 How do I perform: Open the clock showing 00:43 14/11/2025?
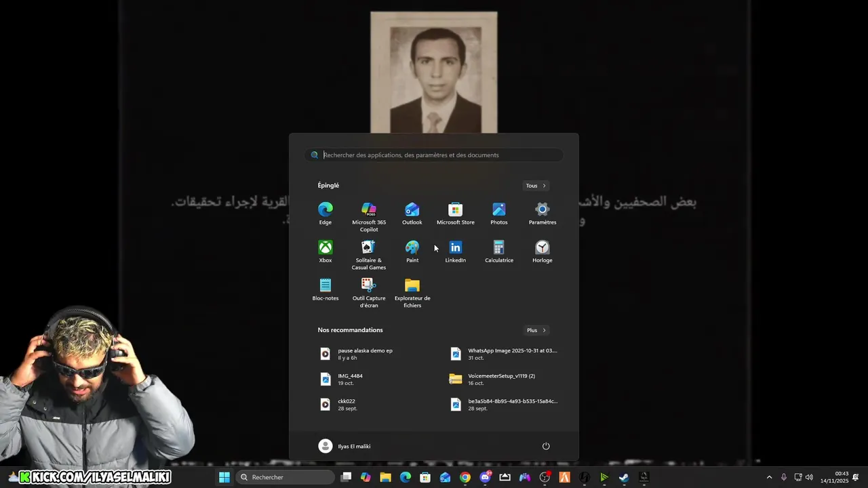(835, 477)
